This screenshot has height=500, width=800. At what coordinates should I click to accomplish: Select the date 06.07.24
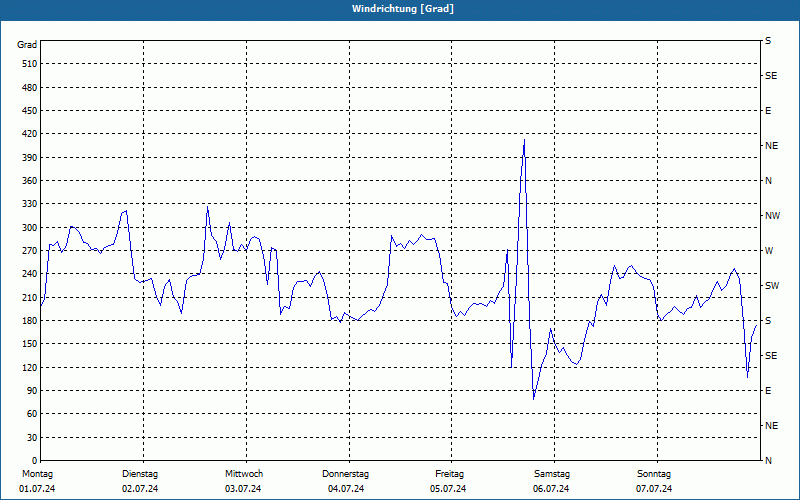point(551,489)
